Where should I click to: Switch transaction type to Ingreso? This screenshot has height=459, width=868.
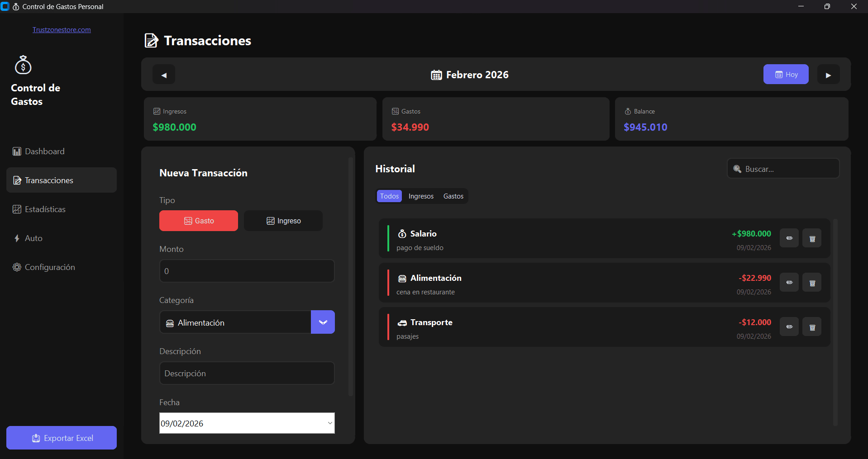(x=283, y=220)
